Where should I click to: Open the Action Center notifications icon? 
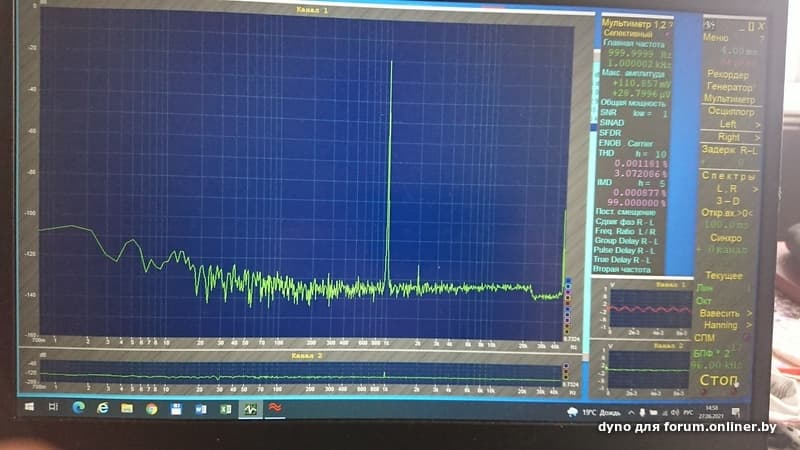click(736, 411)
